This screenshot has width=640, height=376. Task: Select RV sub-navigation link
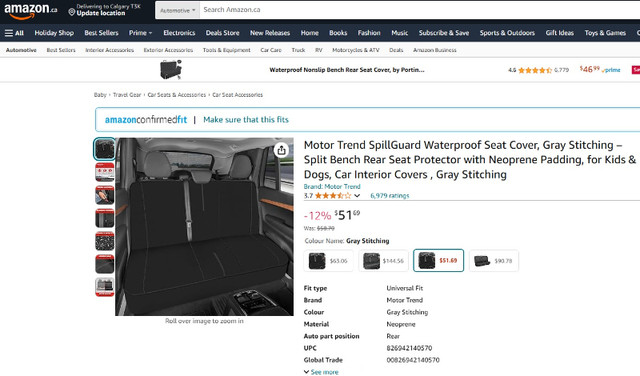point(319,50)
